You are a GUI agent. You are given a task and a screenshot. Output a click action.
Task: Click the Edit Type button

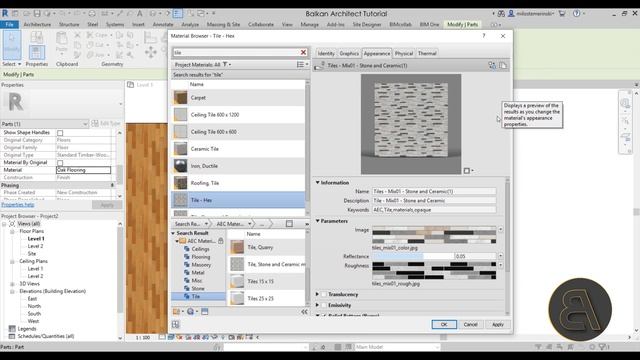click(x=106, y=124)
